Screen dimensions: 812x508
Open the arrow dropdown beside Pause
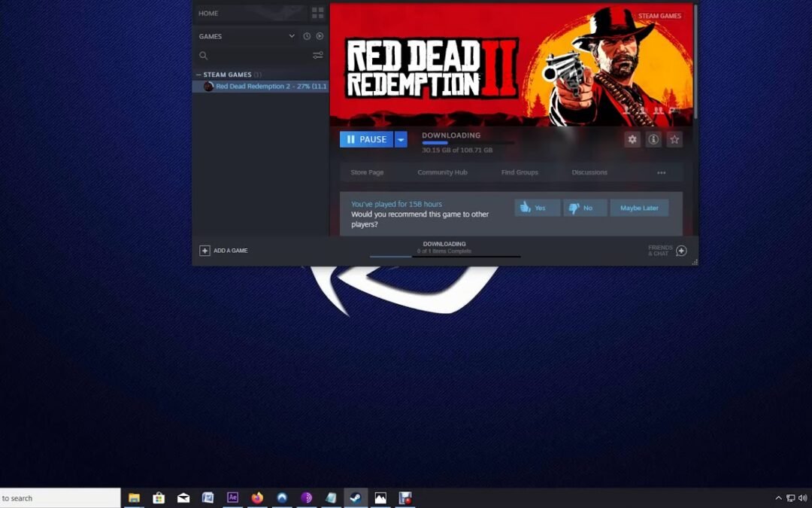(401, 139)
